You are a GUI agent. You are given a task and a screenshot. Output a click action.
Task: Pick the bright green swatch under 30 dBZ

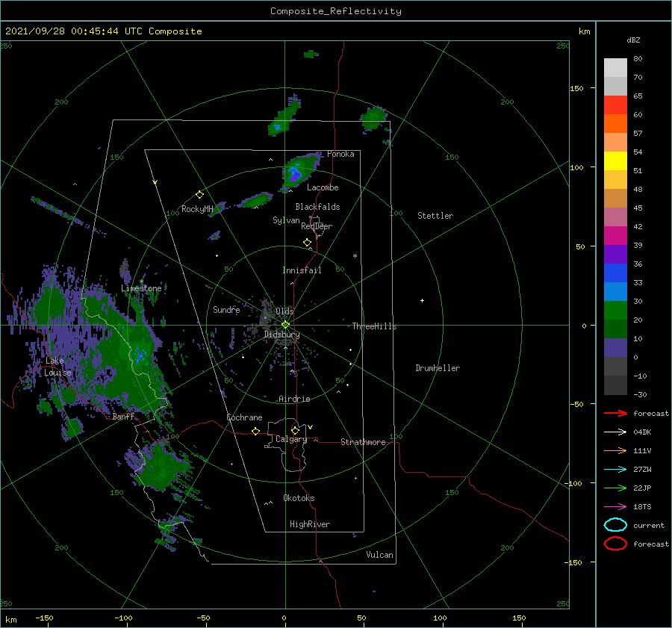(615, 311)
